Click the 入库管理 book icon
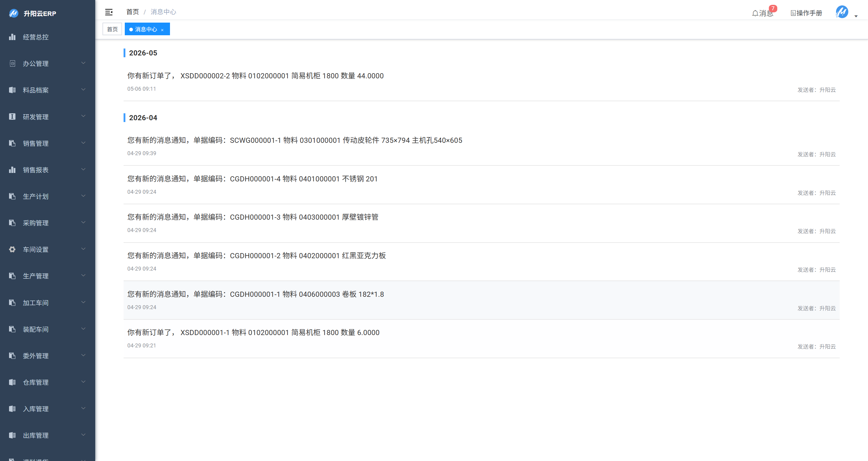 coord(12,409)
